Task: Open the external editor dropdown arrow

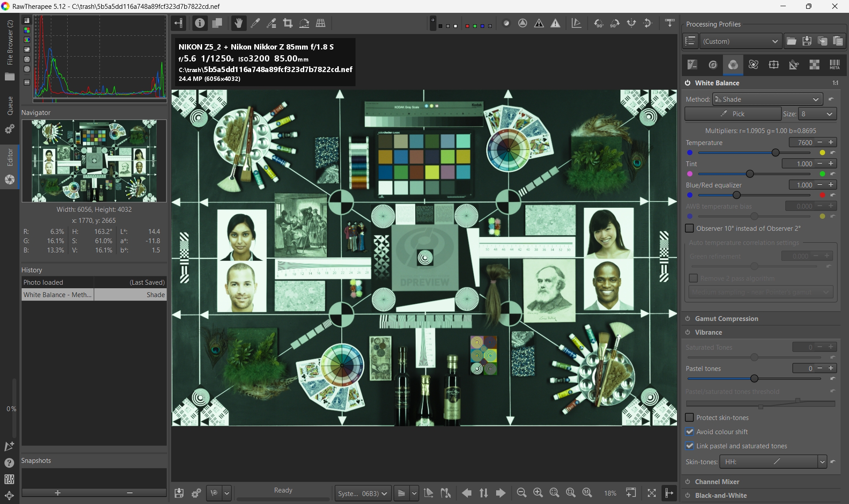Action: [227, 493]
